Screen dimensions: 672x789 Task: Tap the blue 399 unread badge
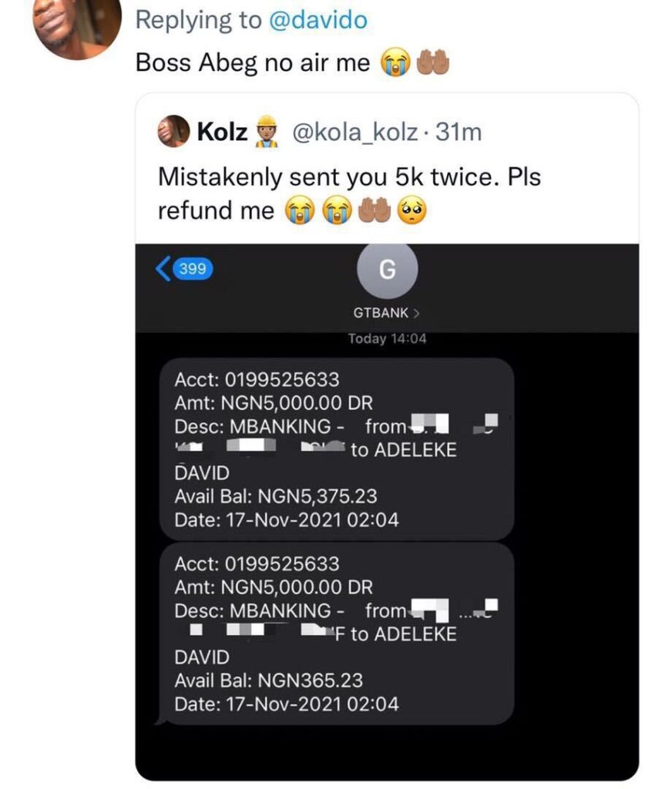192,269
